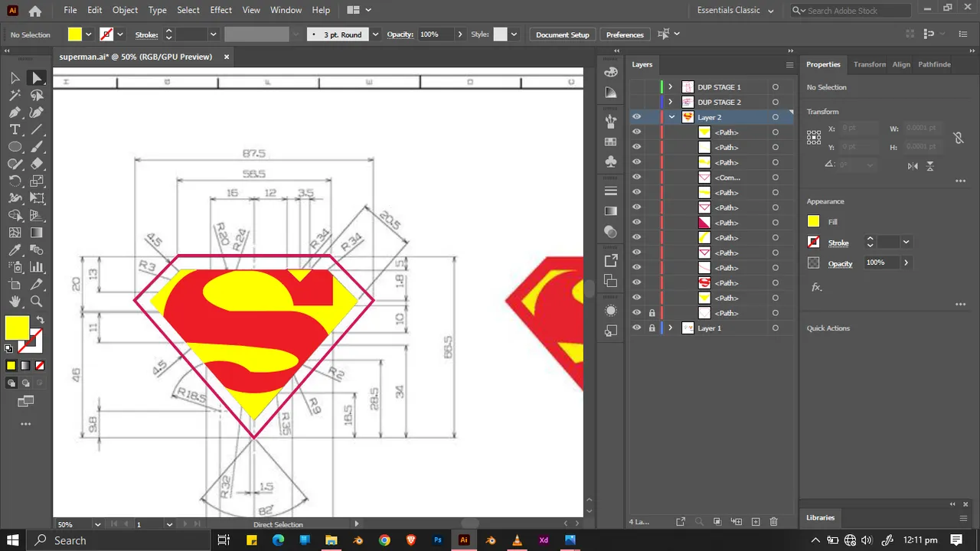Select the Magic Wand tool
Image resolution: width=980 pixels, height=551 pixels.
click(15, 95)
